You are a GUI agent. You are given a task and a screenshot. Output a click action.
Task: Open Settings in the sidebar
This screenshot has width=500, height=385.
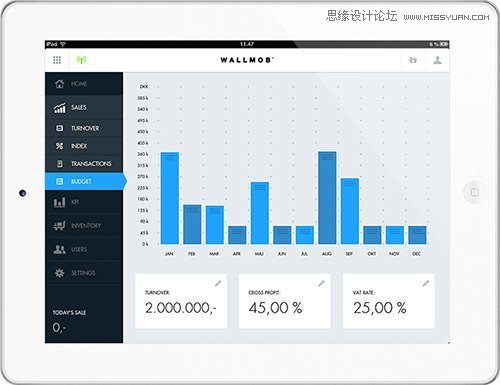click(84, 273)
